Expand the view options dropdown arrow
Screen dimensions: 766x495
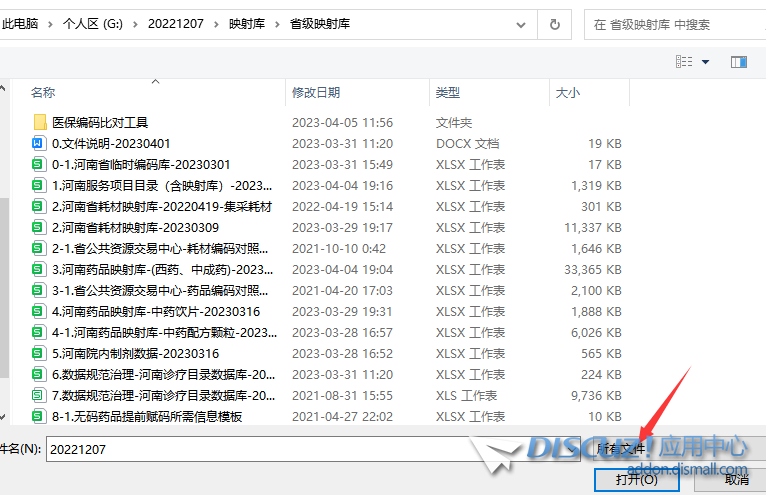point(705,62)
